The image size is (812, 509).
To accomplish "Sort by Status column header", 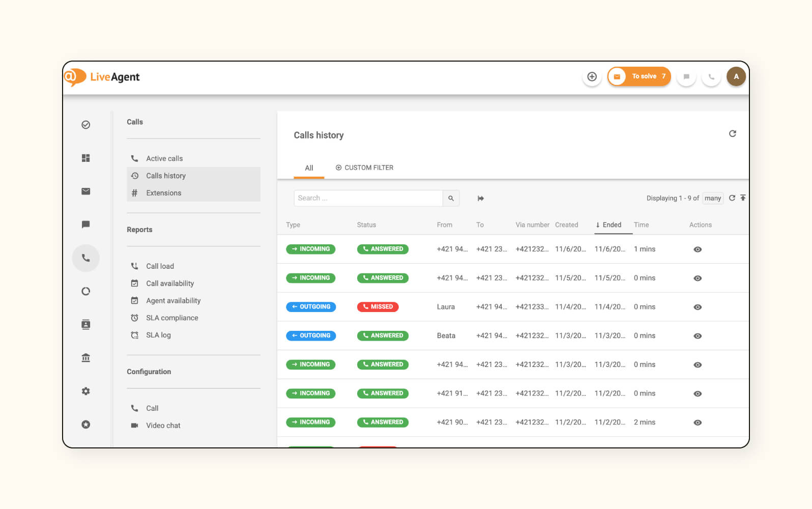I will click(x=366, y=225).
